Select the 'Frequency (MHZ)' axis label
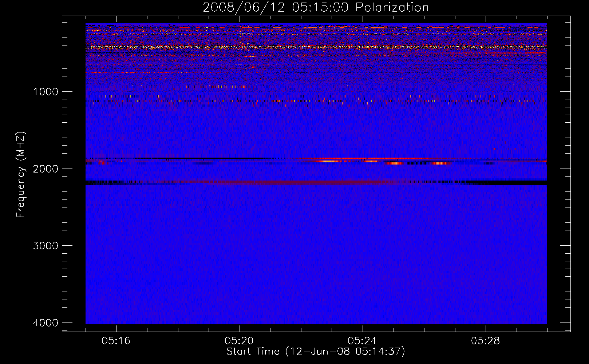589x364 pixels. click(x=21, y=175)
